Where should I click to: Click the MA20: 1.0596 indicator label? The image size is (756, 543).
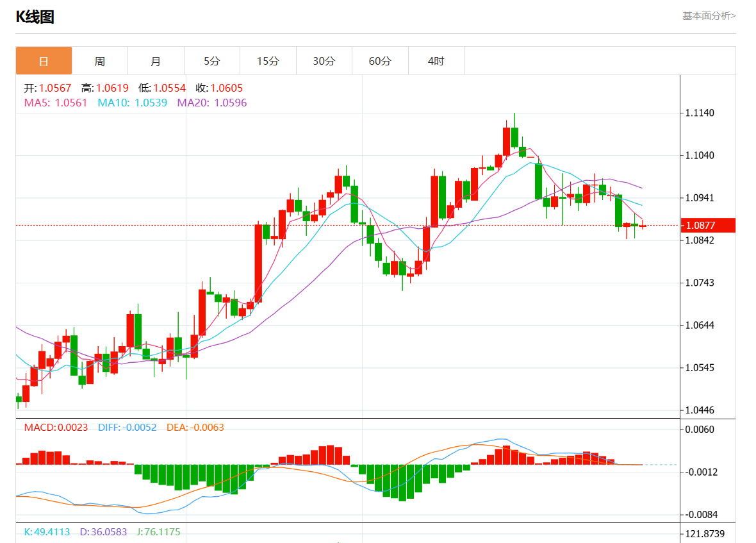pos(211,103)
